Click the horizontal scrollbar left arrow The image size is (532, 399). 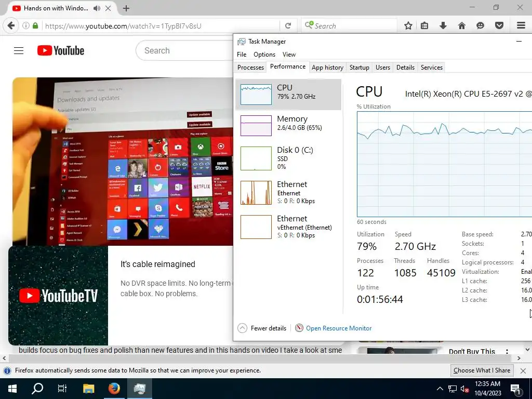(4, 358)
